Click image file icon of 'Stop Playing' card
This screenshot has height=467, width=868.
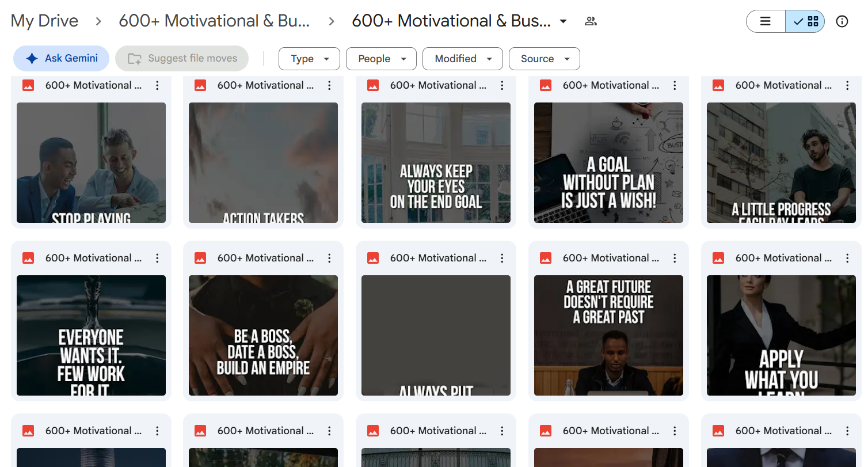click(28, 86)
